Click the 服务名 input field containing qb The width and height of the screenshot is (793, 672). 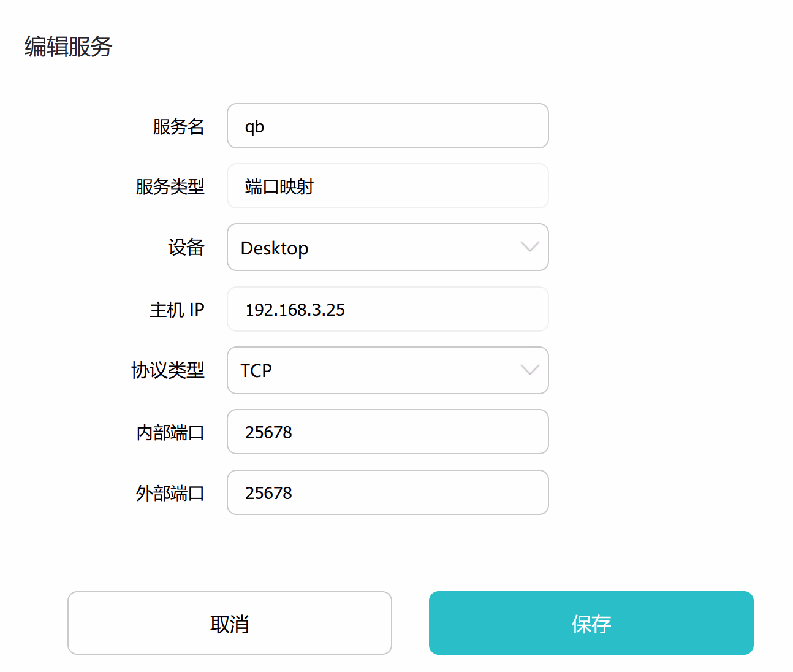coord(387,126)
